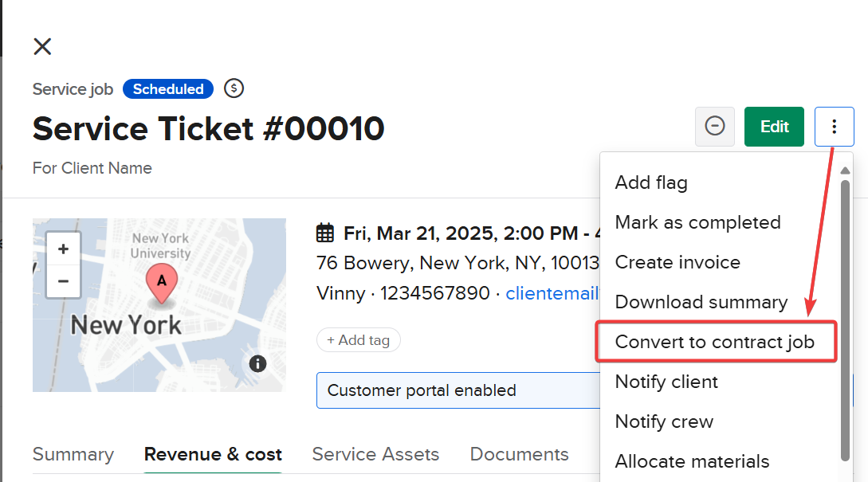868x482 pixels.
Task: Select Convert to contract job
Action: point(715,342)
